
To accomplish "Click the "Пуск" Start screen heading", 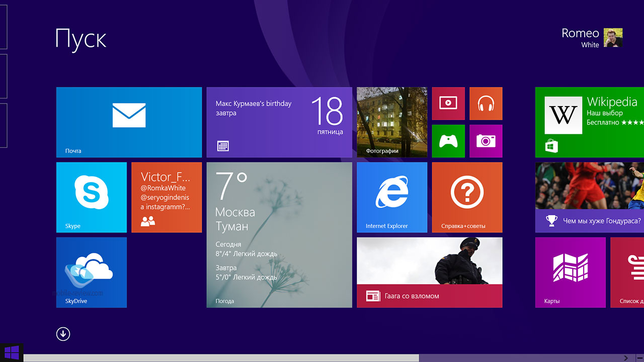I will [80, 39].
